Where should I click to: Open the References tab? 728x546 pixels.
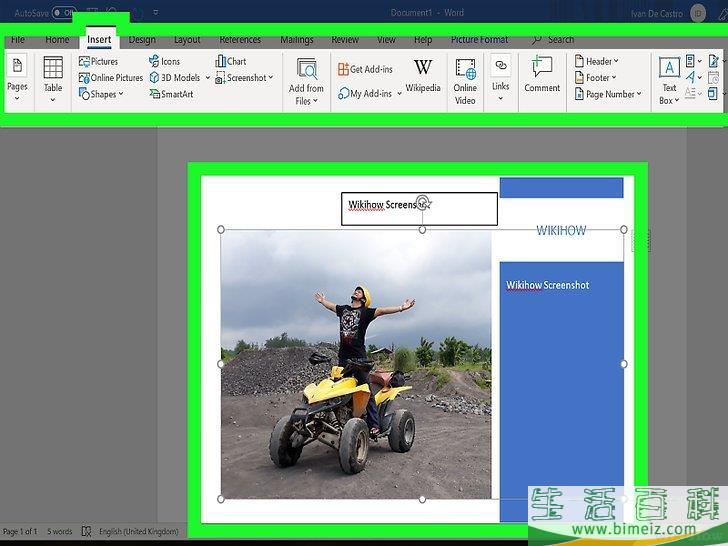[240, 40]
